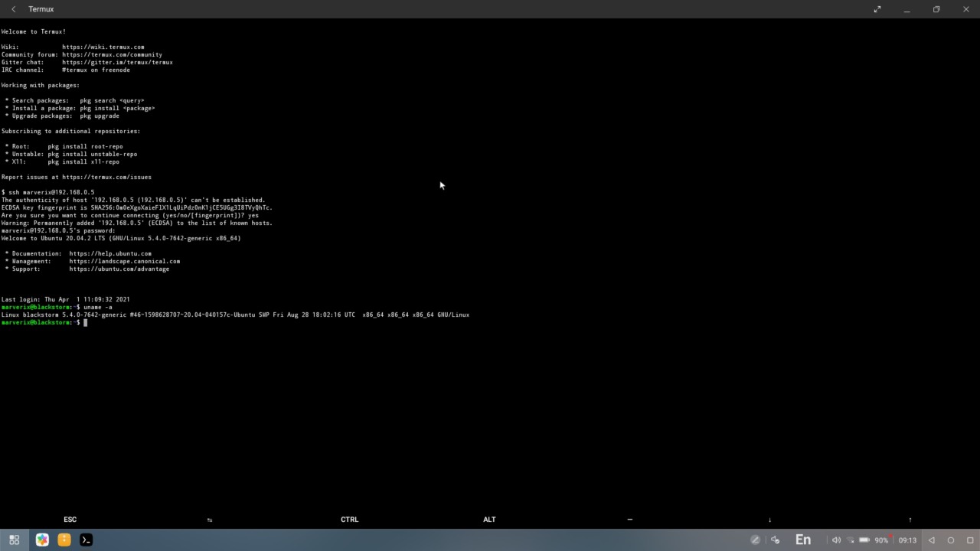The height and width of the screenshot is (551, 980).
Task: Tap the ALT extra key
Action: point(489,519)
